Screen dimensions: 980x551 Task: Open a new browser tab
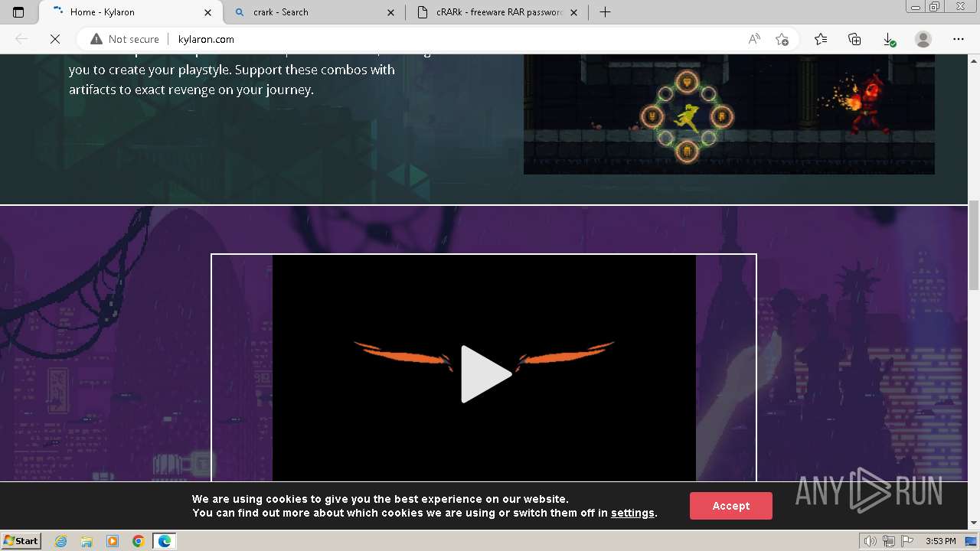[605, 12]
